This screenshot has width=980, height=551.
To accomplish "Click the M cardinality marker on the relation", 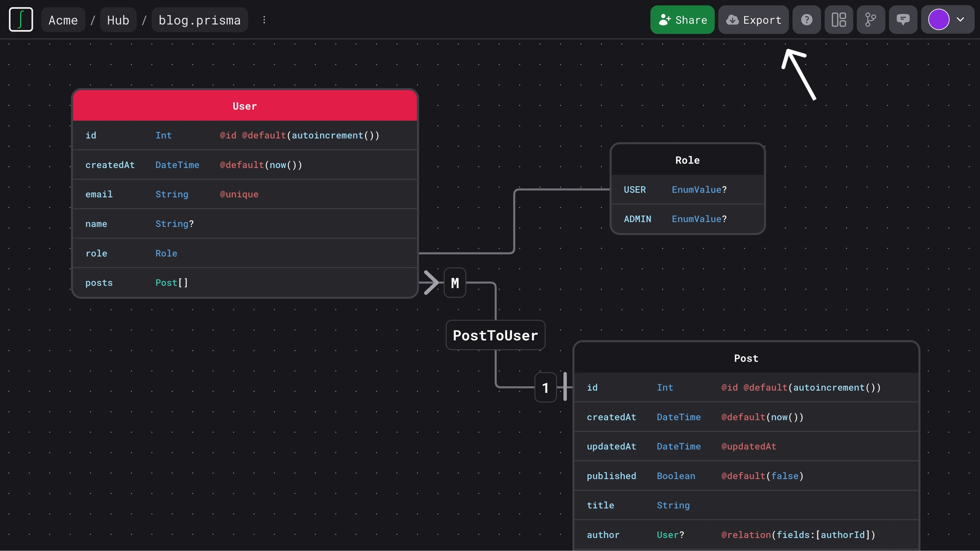I will click(454, 283).
